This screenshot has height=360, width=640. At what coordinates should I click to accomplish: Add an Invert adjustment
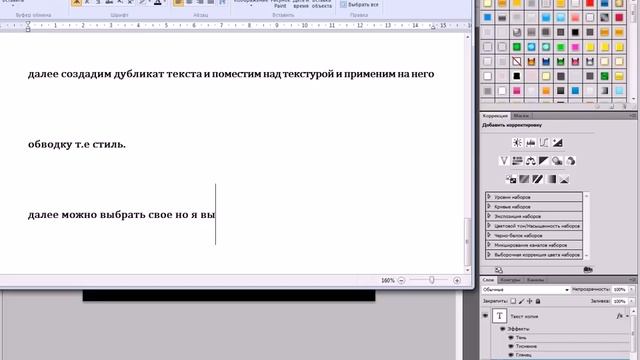(x=511, y=179)
